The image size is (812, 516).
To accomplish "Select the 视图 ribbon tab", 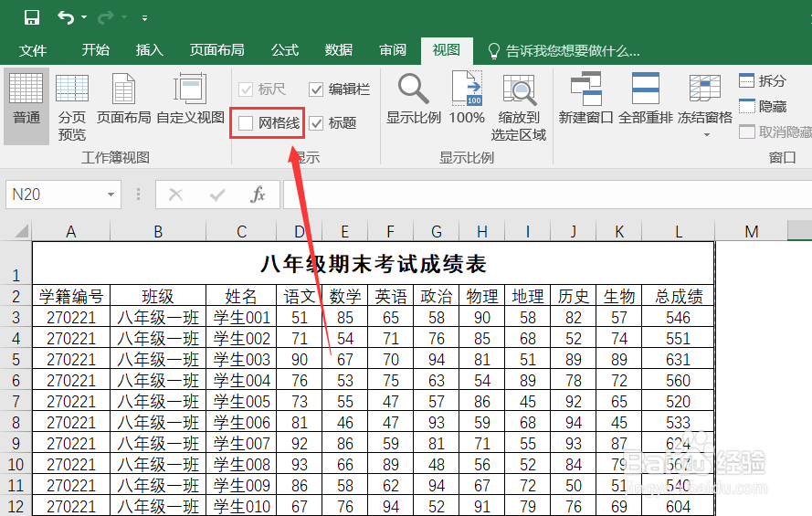I will pos(447,49).
